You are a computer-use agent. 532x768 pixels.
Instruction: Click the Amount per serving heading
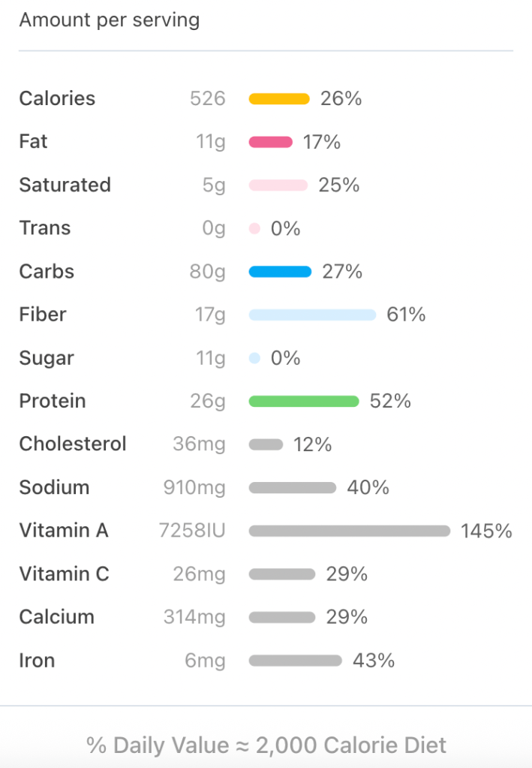[x=109, y=20]
